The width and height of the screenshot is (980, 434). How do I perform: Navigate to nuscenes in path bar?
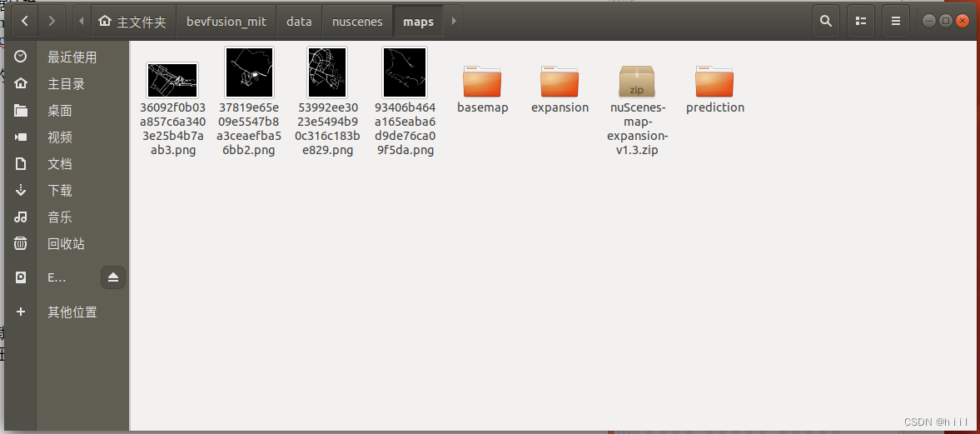(x=357, y=22)
